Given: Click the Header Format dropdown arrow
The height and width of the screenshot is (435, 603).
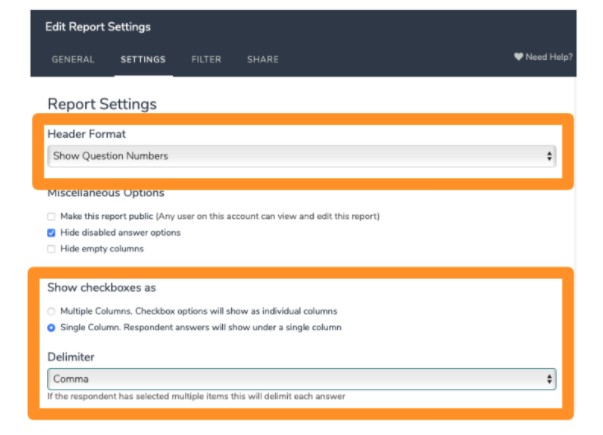Looking at the screenshot, I should (549, 156).
